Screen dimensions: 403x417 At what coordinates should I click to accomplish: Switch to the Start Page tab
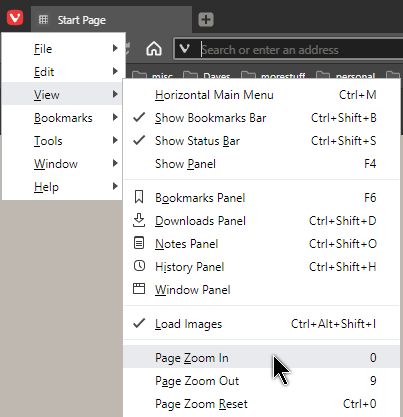(112, 20)
